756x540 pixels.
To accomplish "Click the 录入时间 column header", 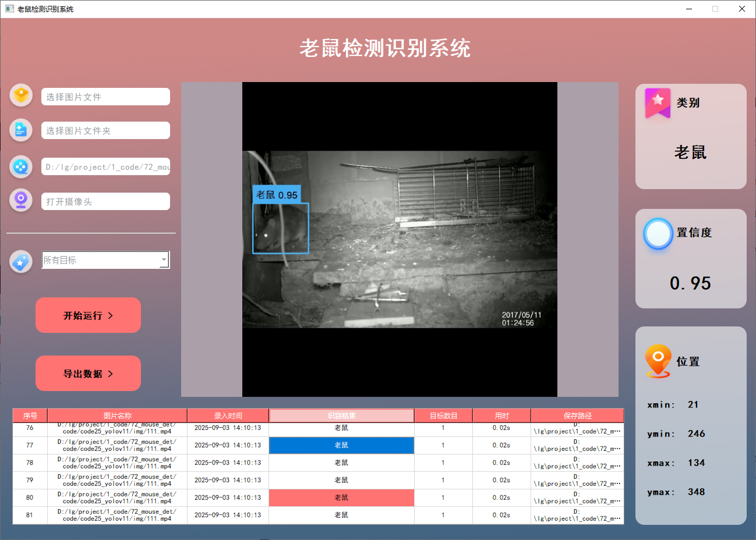I will click(x=228, y=415).
